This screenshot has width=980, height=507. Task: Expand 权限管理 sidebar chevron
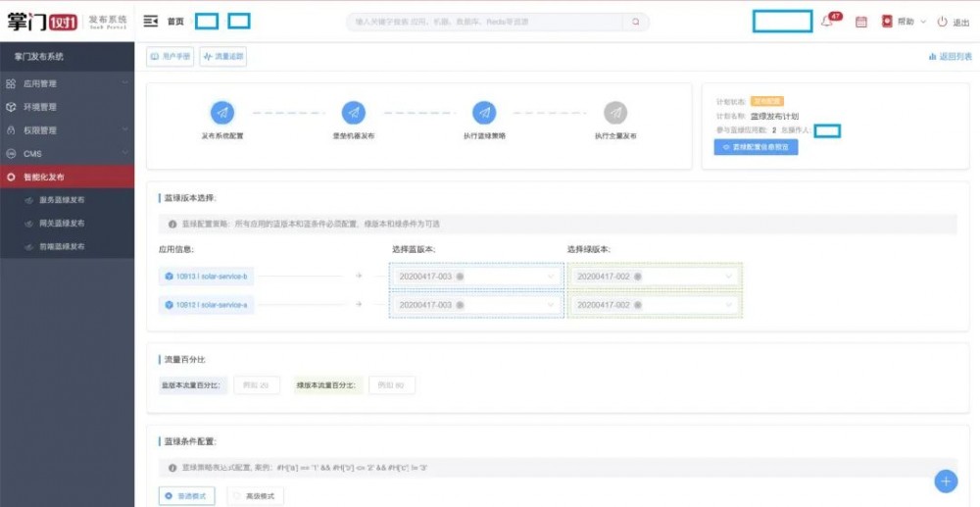[x=124, y=130]
